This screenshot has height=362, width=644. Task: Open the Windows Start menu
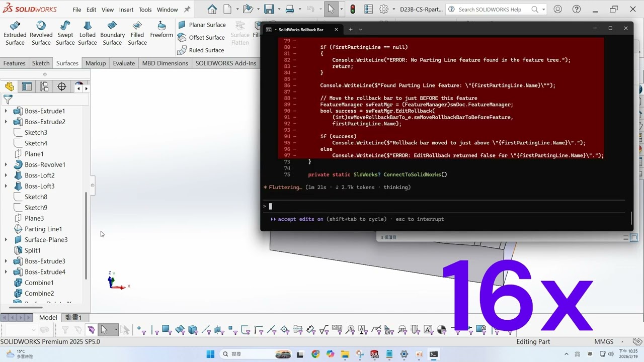[210, 354]
